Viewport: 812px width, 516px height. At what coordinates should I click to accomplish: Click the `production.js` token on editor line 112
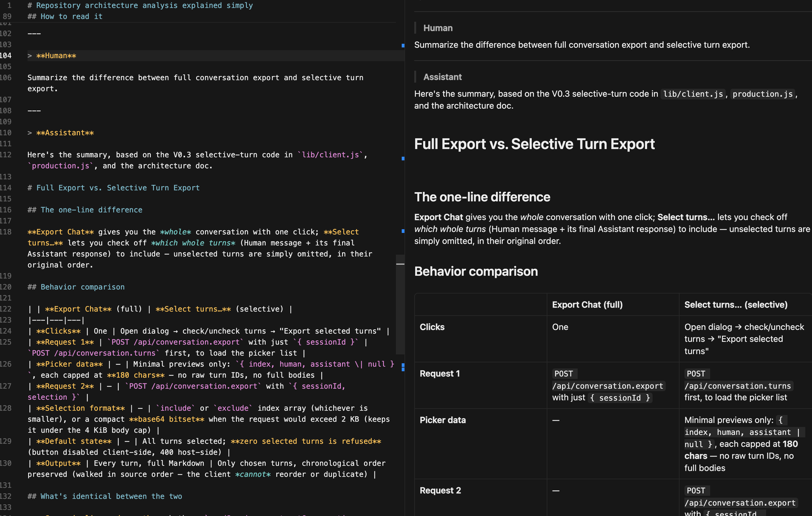click(60, 166)
